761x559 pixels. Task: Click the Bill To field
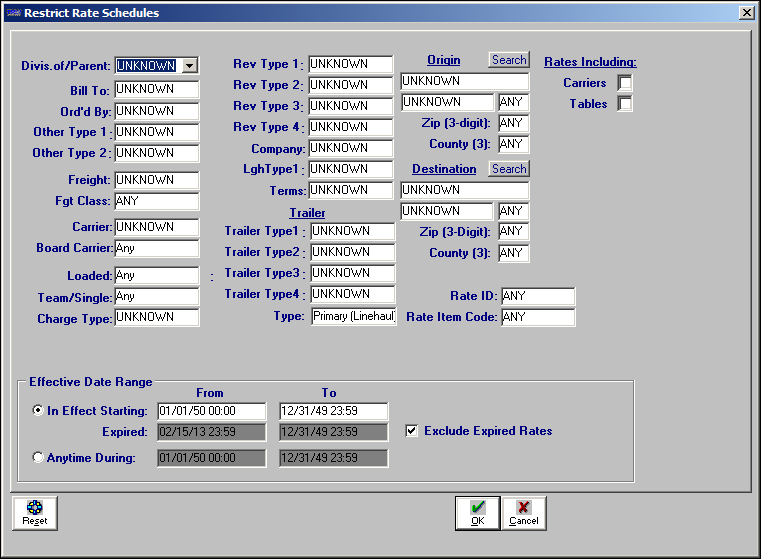pos(157,89)
